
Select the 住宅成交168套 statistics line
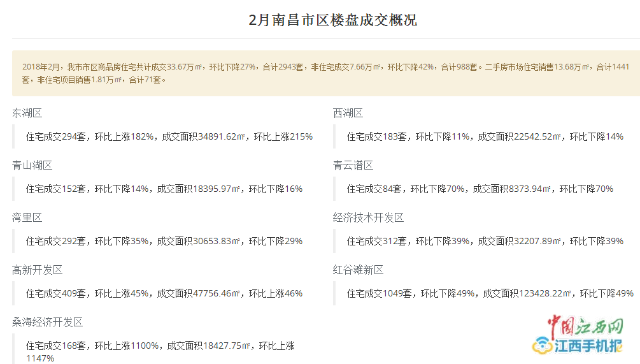point(160,352)
